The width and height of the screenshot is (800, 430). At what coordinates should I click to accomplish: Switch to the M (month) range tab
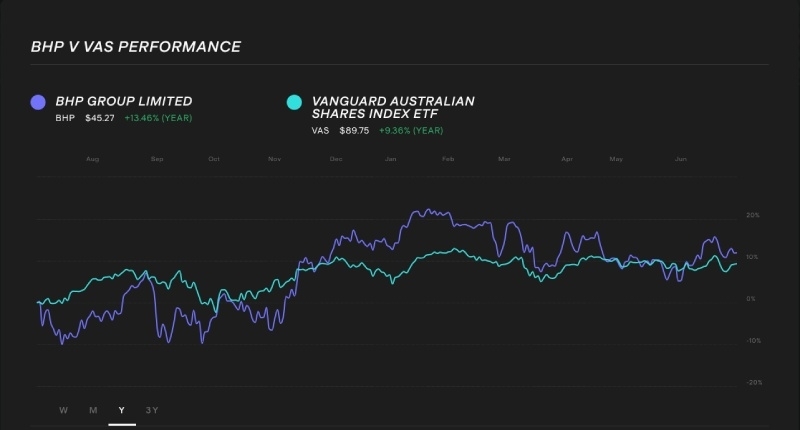tap(92, 410)
